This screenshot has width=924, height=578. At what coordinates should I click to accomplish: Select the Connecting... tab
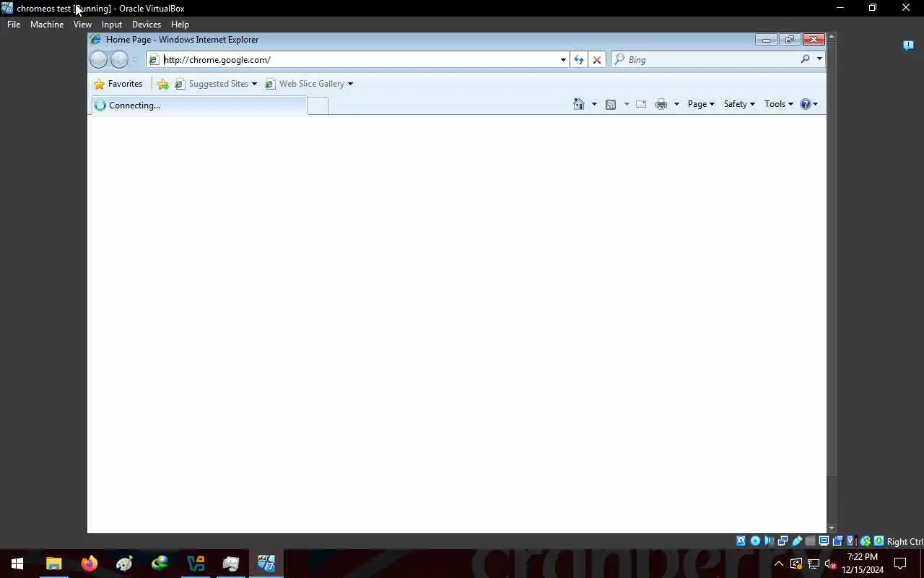click(199, 105)
